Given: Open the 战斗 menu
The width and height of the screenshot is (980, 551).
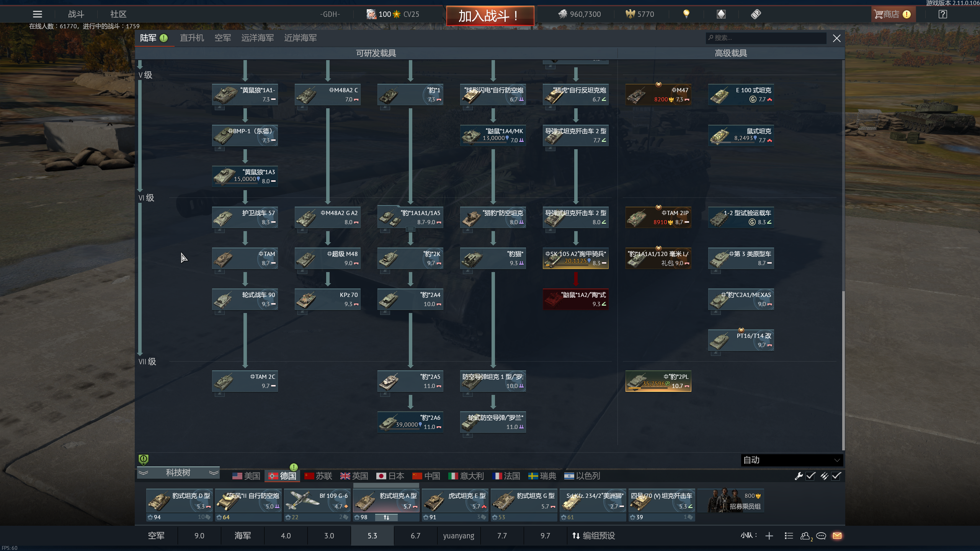Looking at the screenshot, I should point(76,14).
